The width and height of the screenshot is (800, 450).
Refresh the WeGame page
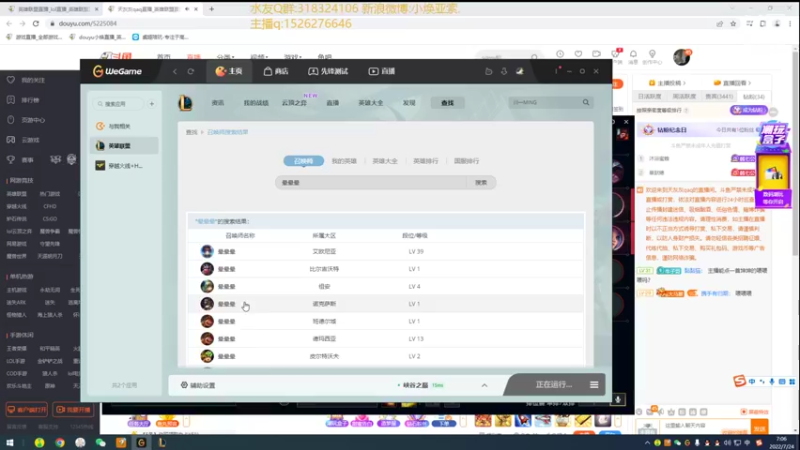point(191,71)
